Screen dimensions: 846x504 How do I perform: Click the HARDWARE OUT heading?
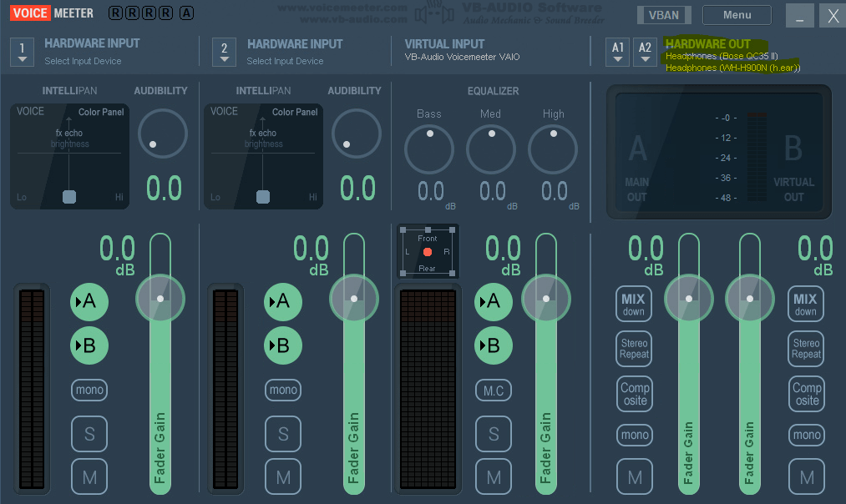click(x=708, y=44)
